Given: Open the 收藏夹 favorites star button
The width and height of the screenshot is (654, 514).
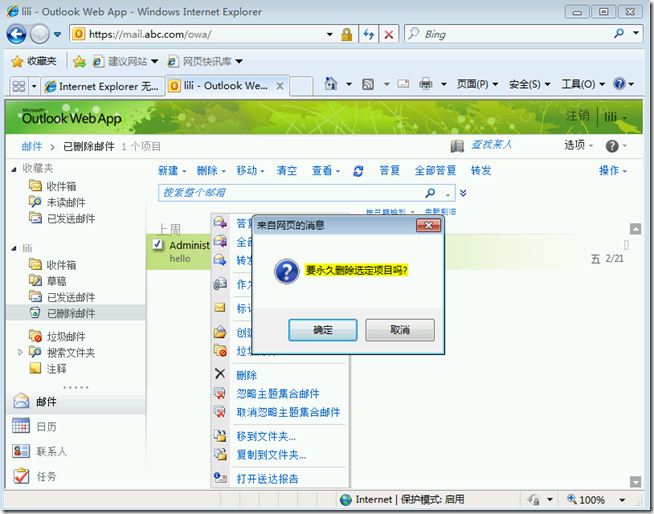Looking at the screenshot, I should tap(34, 61).
